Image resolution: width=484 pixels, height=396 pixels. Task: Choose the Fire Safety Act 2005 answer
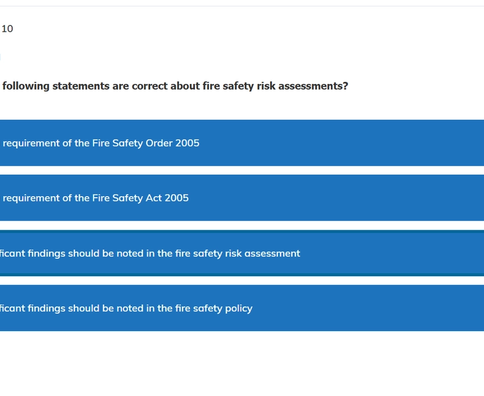point(242,198)
